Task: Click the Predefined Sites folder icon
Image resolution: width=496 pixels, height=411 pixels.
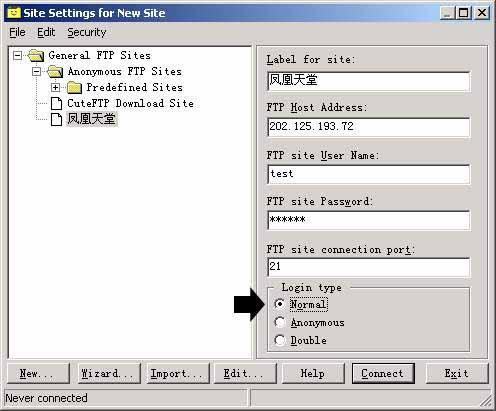Action: click(x=74, y=88)
